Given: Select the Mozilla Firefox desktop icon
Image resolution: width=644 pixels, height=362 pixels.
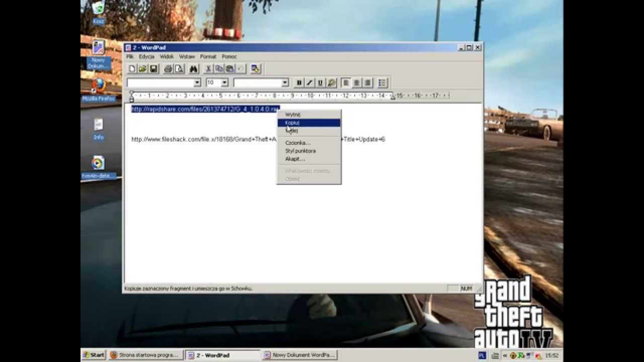Looking at the screenshot, I should tap(99, 90).
